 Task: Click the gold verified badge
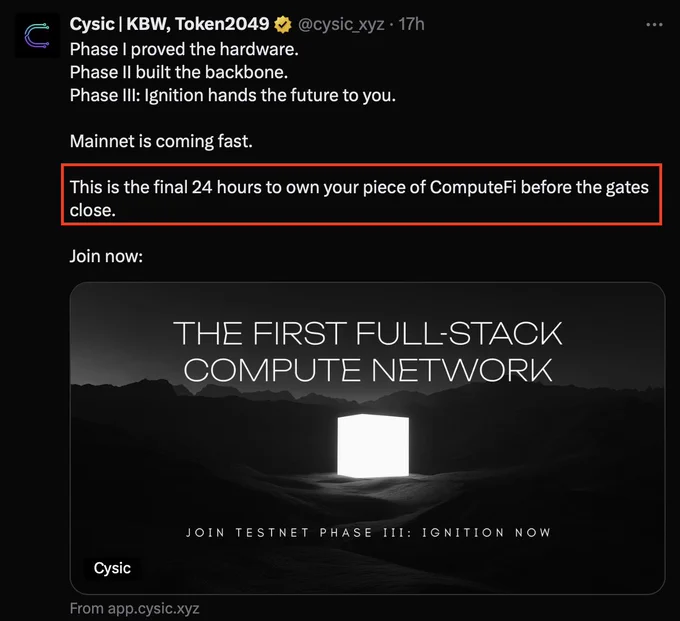point(283,25)
